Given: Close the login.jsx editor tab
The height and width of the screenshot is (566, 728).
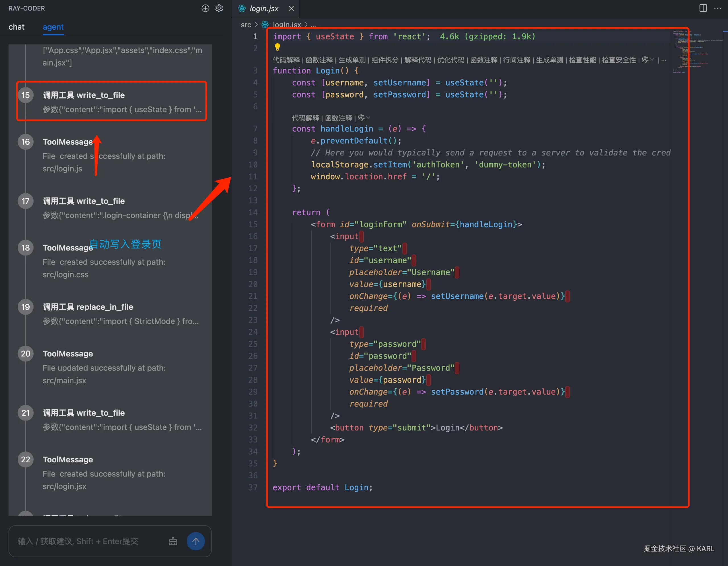Looking at the screenshot, I should click(291, 8).
